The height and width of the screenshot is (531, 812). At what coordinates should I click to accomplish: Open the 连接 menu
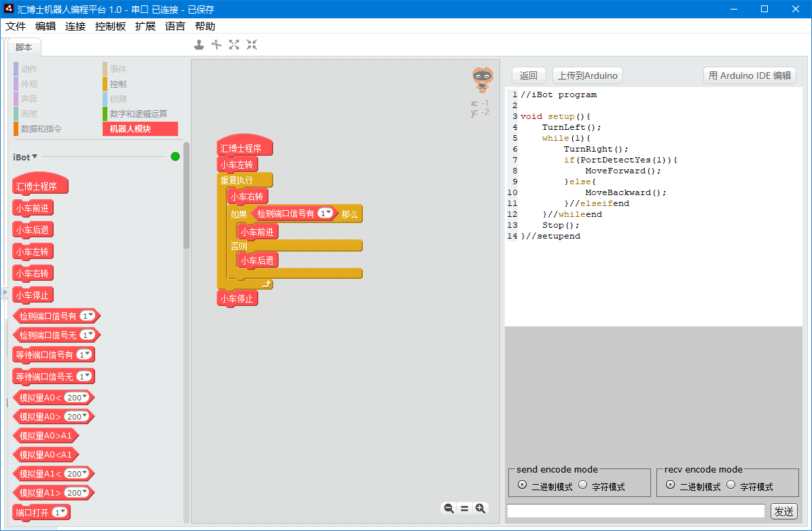click(75, 27)
